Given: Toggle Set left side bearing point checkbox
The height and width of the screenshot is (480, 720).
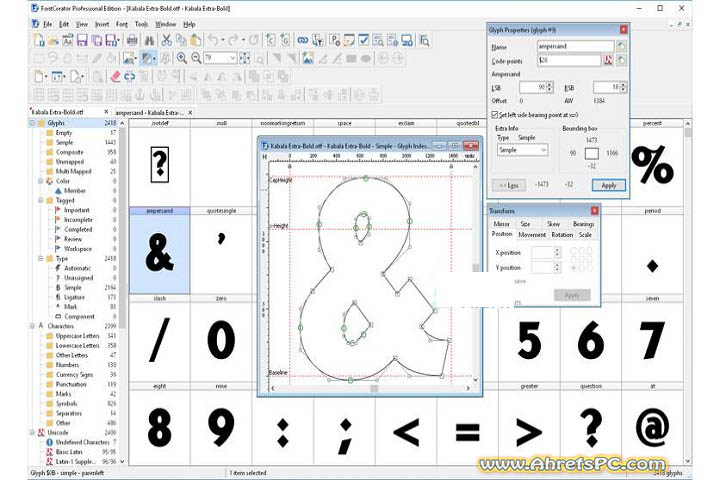Looking at the screenshot, I should (x=495, y=114).
